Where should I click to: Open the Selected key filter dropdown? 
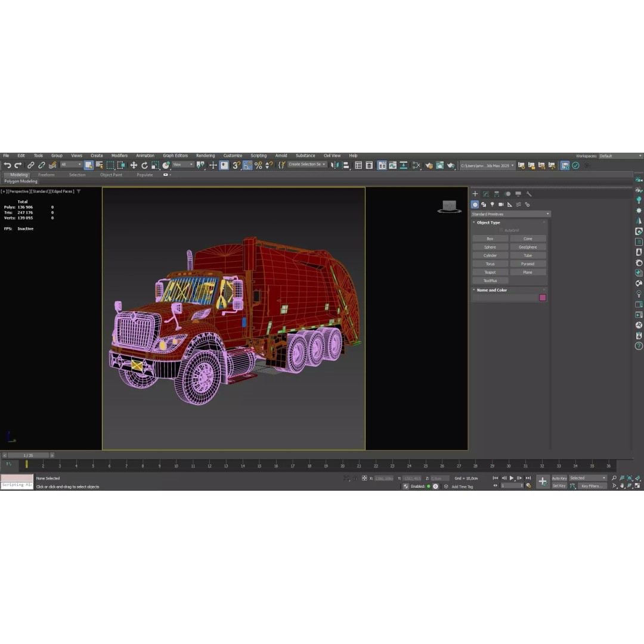(x=588, y=478)
